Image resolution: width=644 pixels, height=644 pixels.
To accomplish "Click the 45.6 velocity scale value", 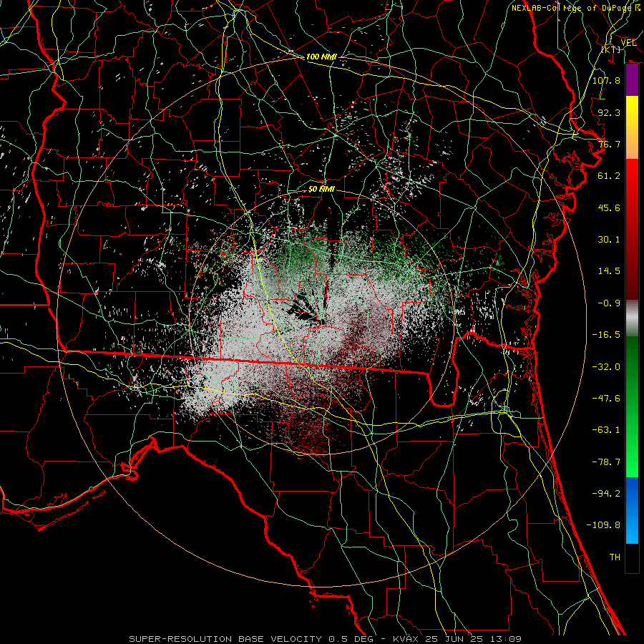I will click(609, 208).
